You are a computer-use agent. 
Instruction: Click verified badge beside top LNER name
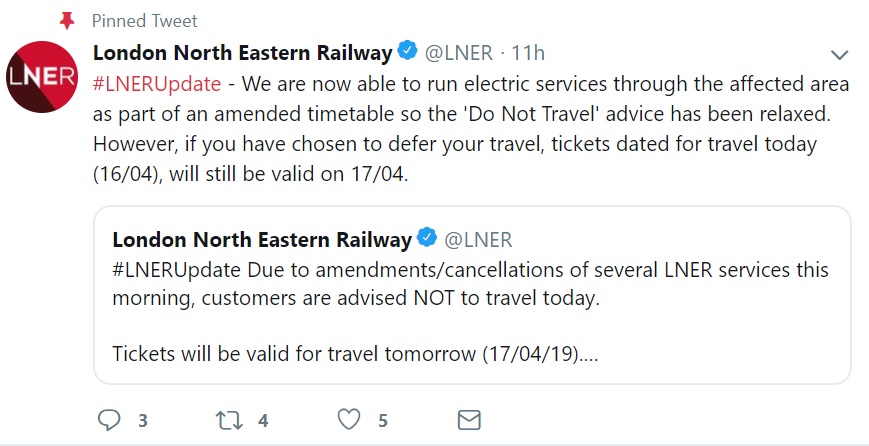tap(408, 52)
